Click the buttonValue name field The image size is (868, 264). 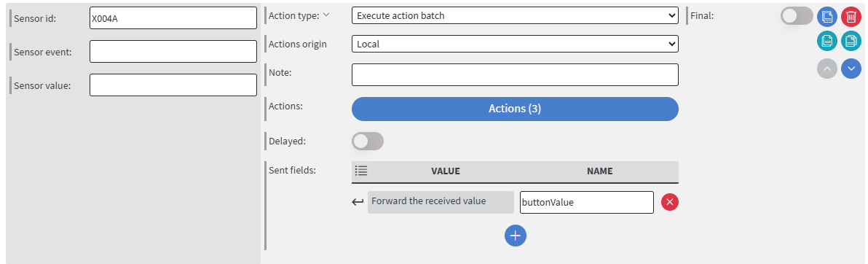point(587,203)
